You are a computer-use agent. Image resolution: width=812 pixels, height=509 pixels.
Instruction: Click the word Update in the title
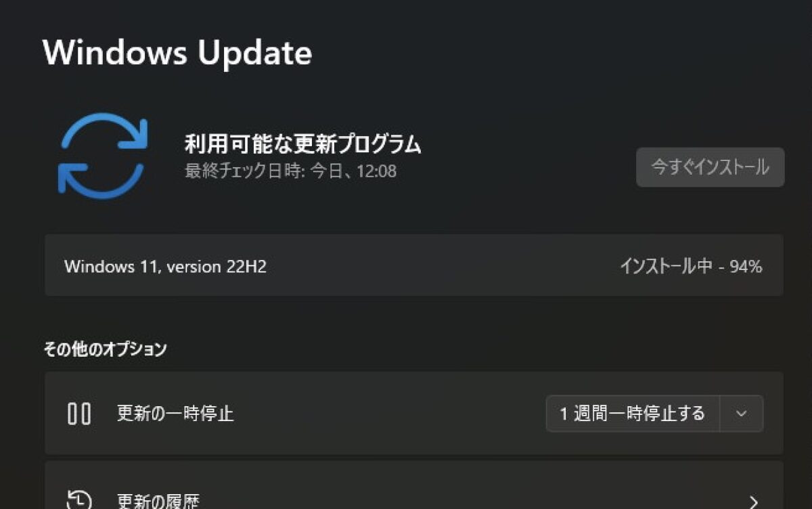pyautogui.click(x=255, y=53)
